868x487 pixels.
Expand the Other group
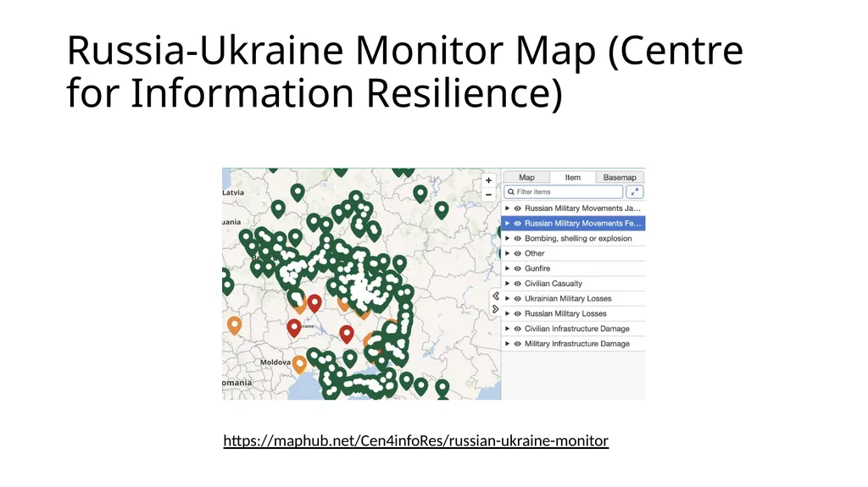[x=507, y=253]
